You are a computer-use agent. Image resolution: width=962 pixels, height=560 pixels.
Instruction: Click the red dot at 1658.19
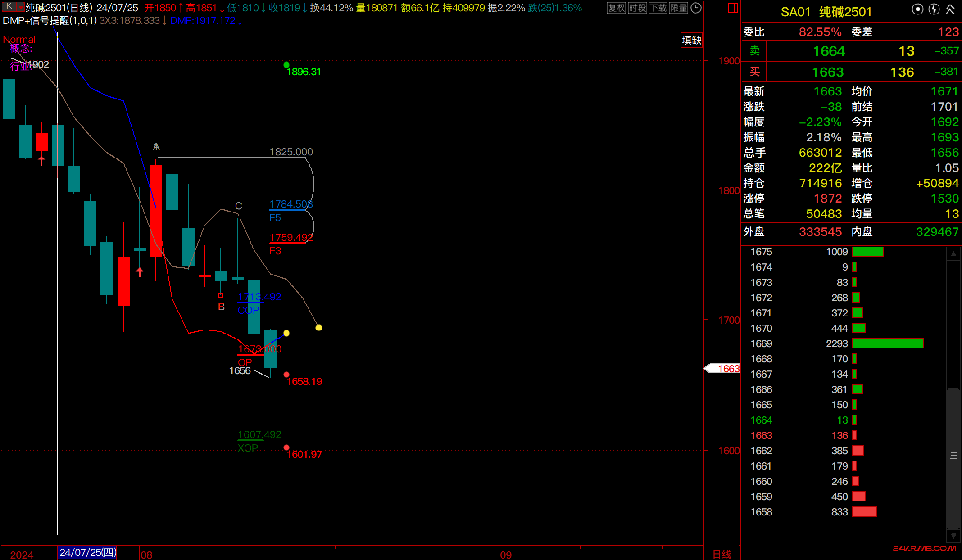(x=286, y=375)
